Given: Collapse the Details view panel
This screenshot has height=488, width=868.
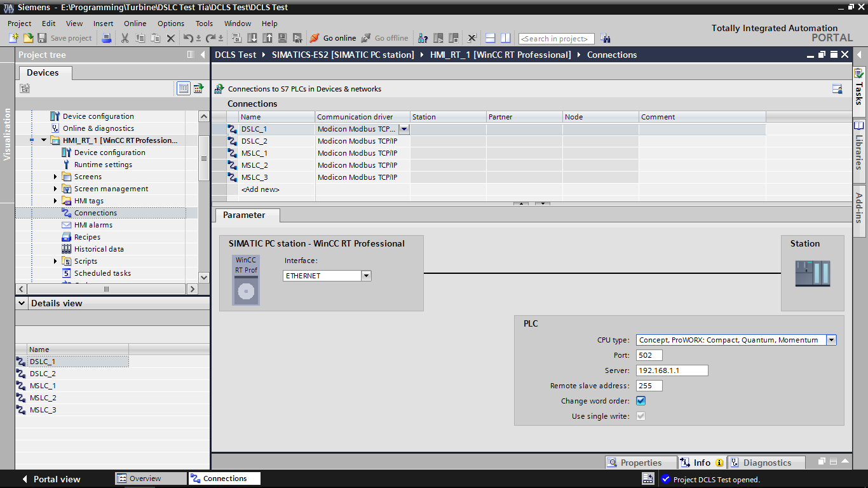Looking at the screenshot, I should (x=22, y=303).
